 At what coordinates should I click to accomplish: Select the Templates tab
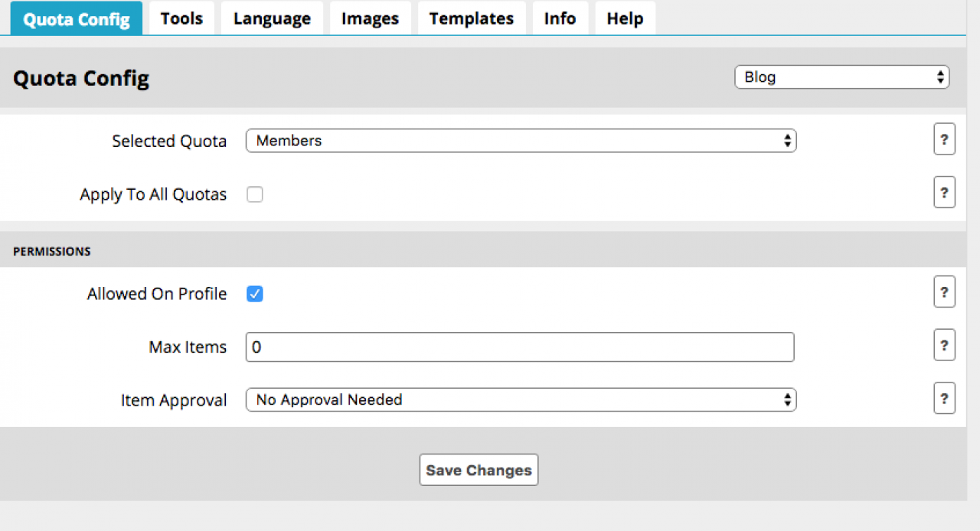(x=471, y=18)
